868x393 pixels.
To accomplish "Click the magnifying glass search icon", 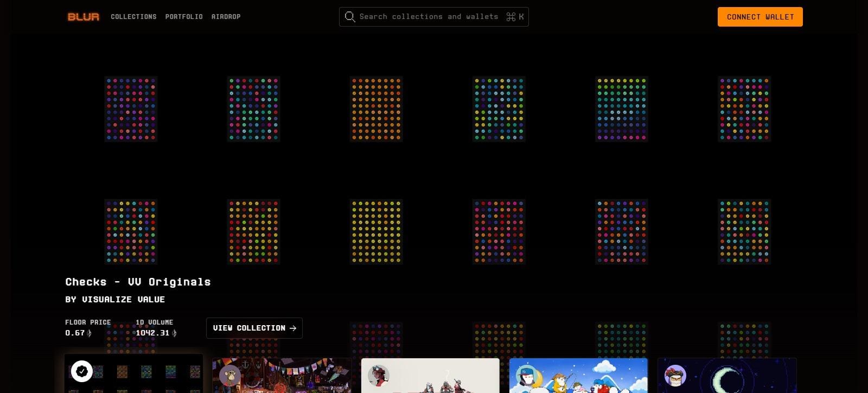I will point(350,17).
